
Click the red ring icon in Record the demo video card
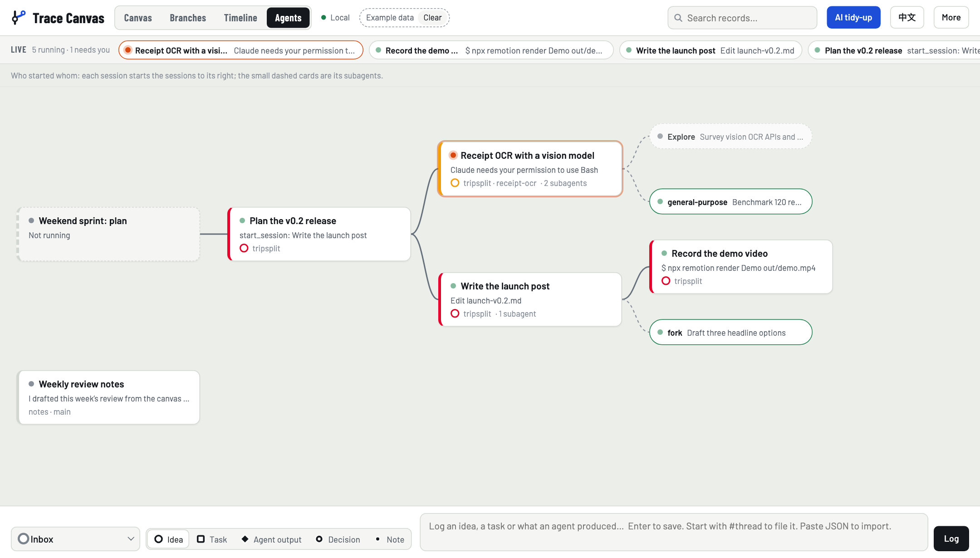666,281
